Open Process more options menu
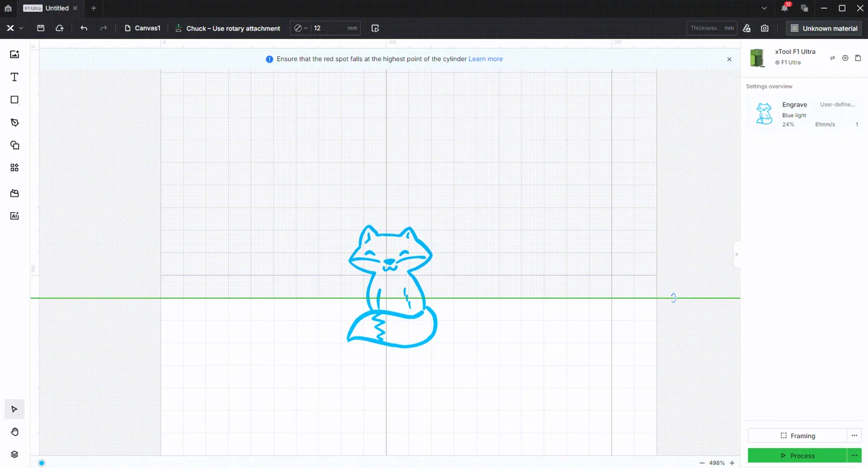Screen dimensions: 868x468 [x=854, y=455]
